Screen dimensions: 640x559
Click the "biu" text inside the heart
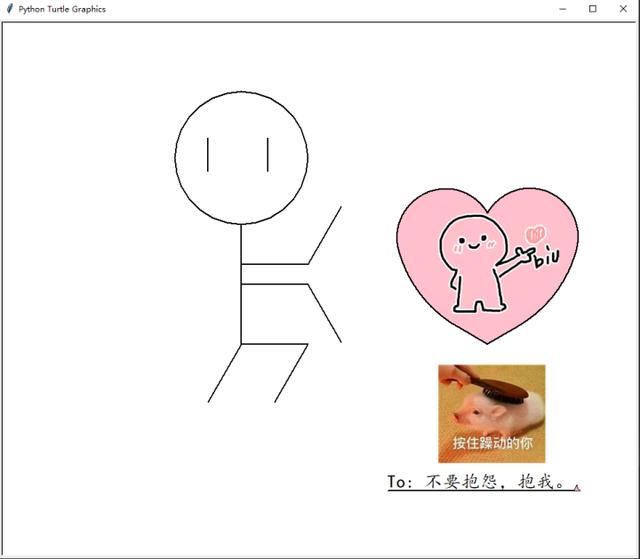click(x=547, y=260)
